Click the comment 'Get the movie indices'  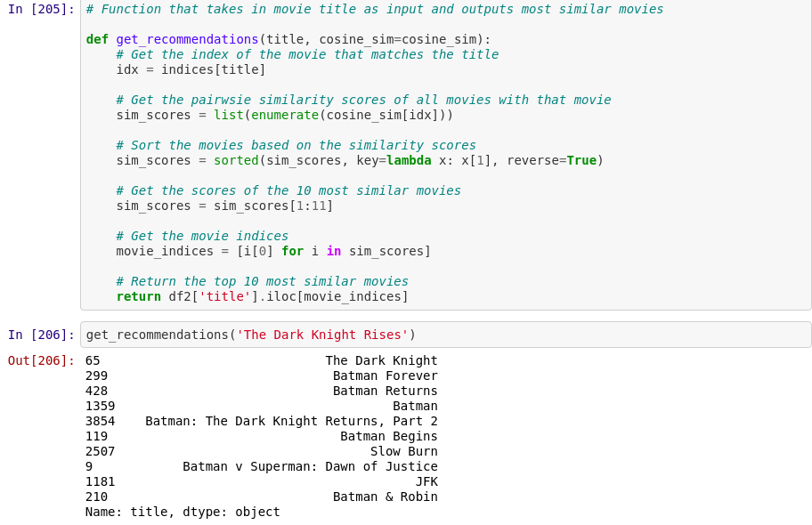click(202, 236)
